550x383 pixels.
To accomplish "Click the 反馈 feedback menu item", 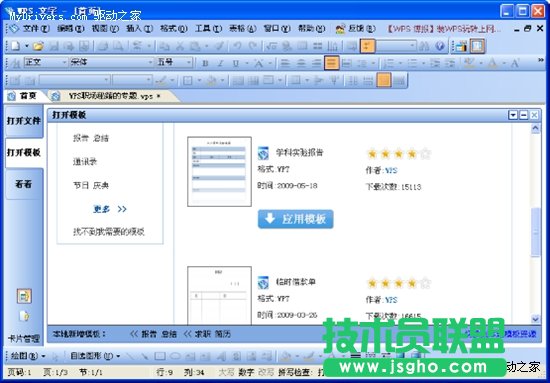I will 355,29.
